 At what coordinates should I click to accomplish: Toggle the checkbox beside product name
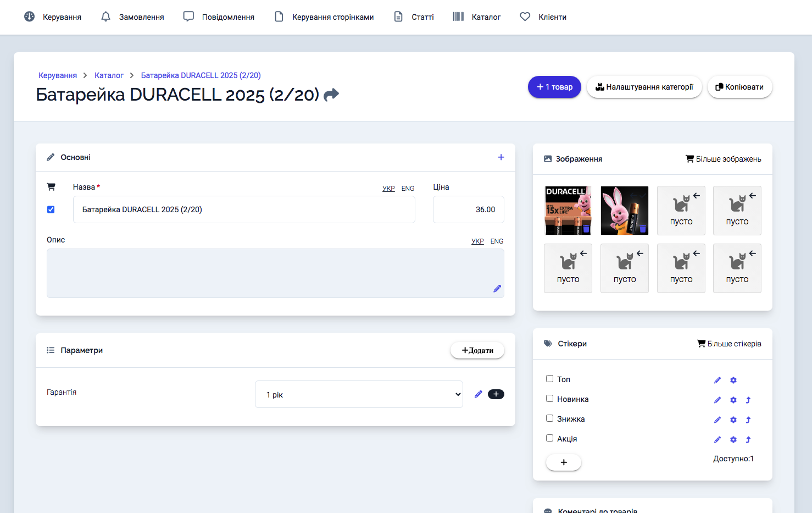(51, 209)
